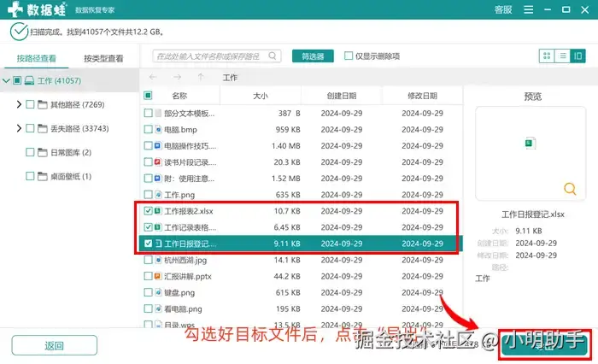Toggle checkbox for 工作 (41057) drive
The width and height of the screenshot is (598, 364).
[17, 80]
